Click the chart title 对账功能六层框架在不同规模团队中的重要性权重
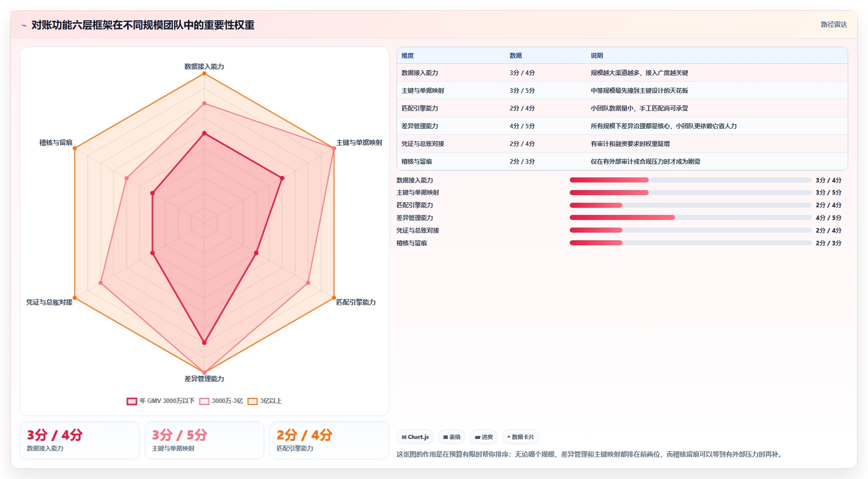Image resolution: width=868 pixels, height=479 pixels. 143,25
